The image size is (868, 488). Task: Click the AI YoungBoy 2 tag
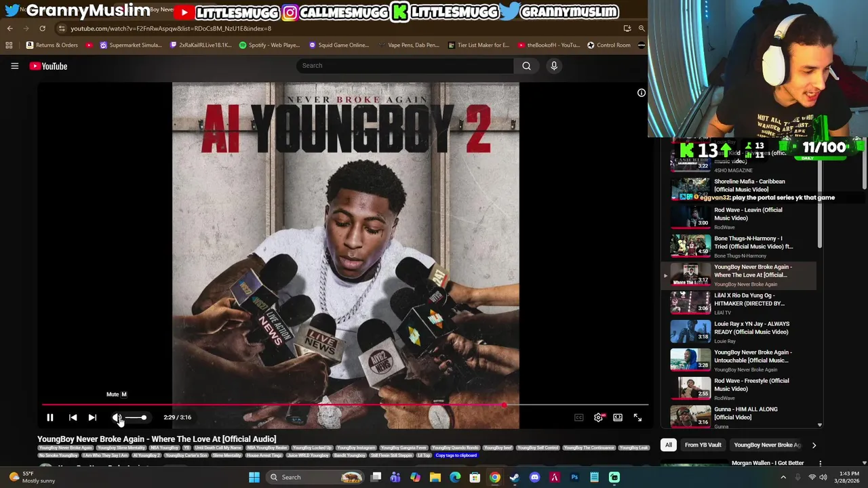click(146, 455)
